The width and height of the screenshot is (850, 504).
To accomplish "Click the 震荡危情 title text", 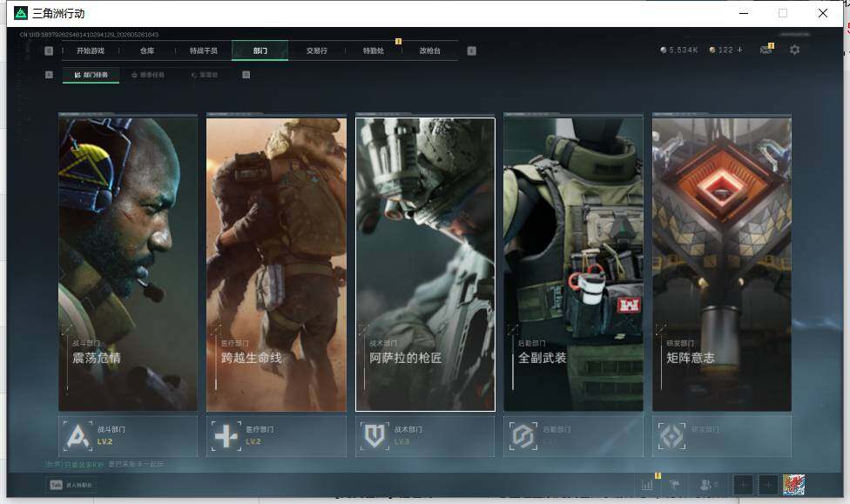I will coord(97,358).
